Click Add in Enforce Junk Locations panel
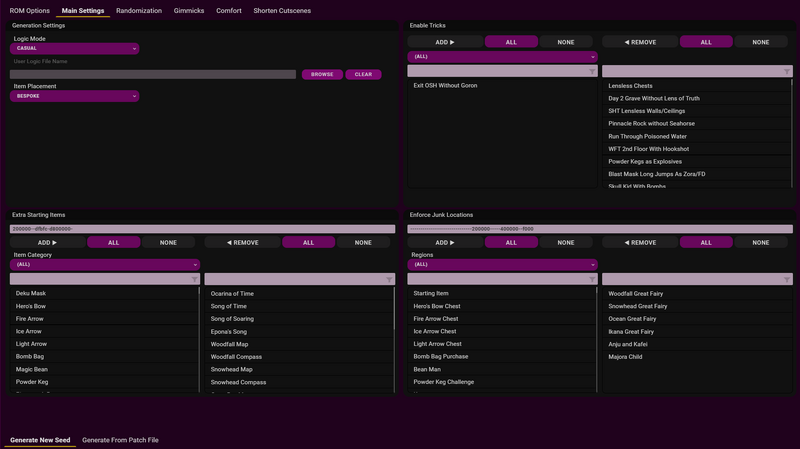 click(x=445, y=243)
